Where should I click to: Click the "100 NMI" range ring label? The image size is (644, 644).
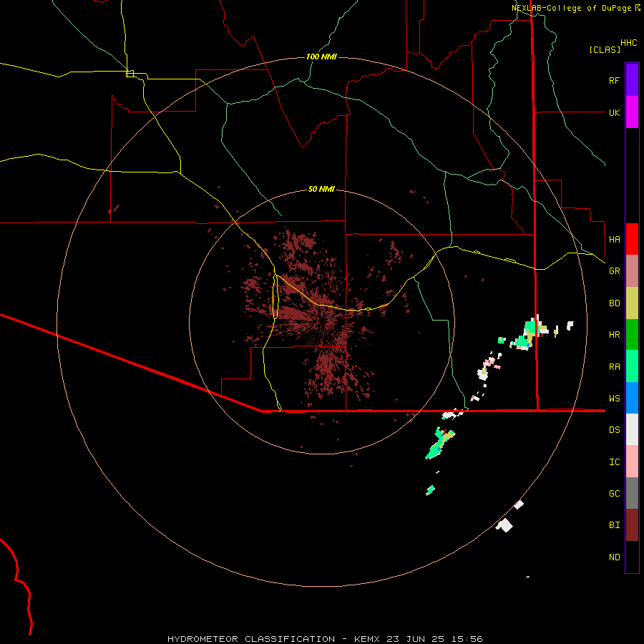pyautogui.click(x=321, y=57)
